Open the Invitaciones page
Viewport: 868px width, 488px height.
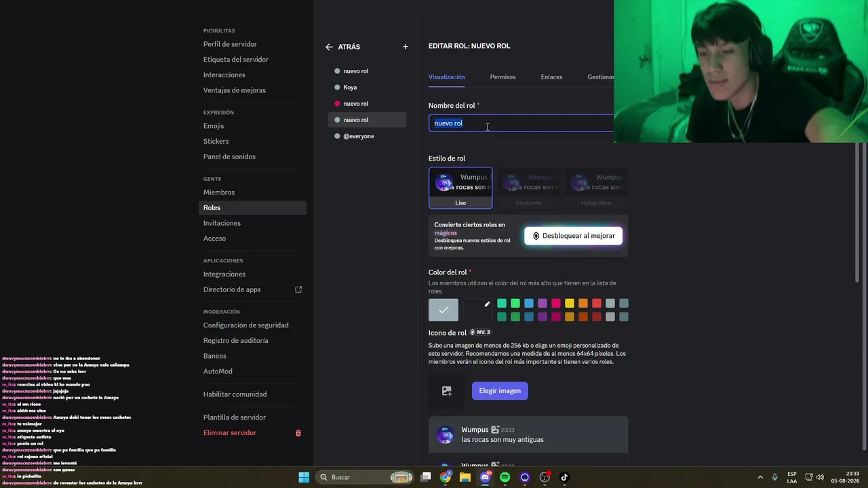coord(252,223)
